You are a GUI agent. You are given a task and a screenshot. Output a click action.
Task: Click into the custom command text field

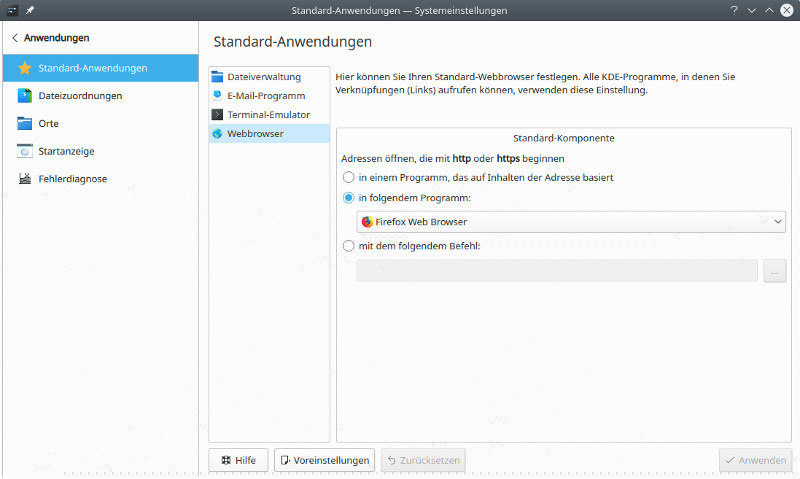click(x=556, y=271)
